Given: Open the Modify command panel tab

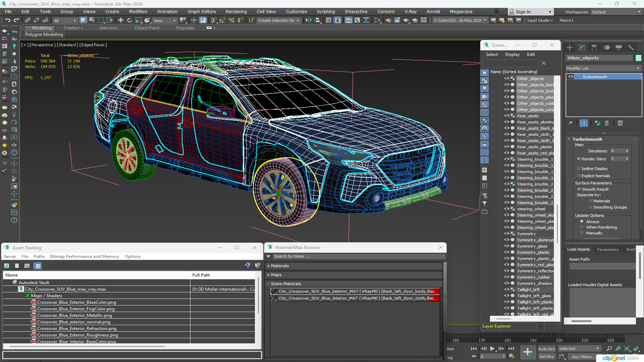Looking at the screenshot, I should coord(582,48).
